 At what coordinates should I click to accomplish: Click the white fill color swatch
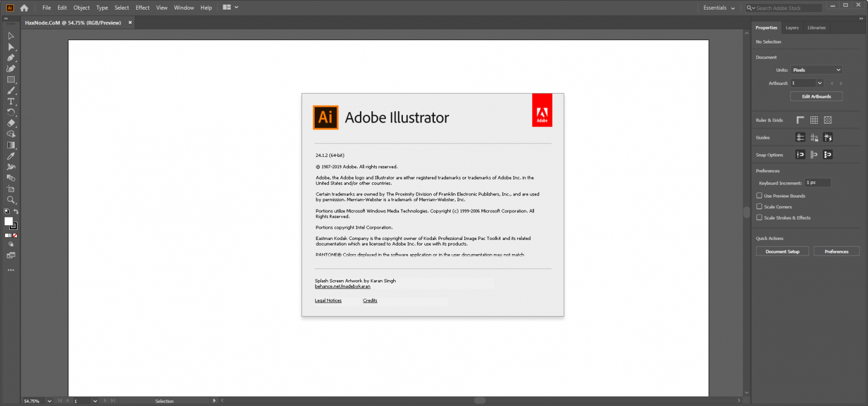coord(9,221)
